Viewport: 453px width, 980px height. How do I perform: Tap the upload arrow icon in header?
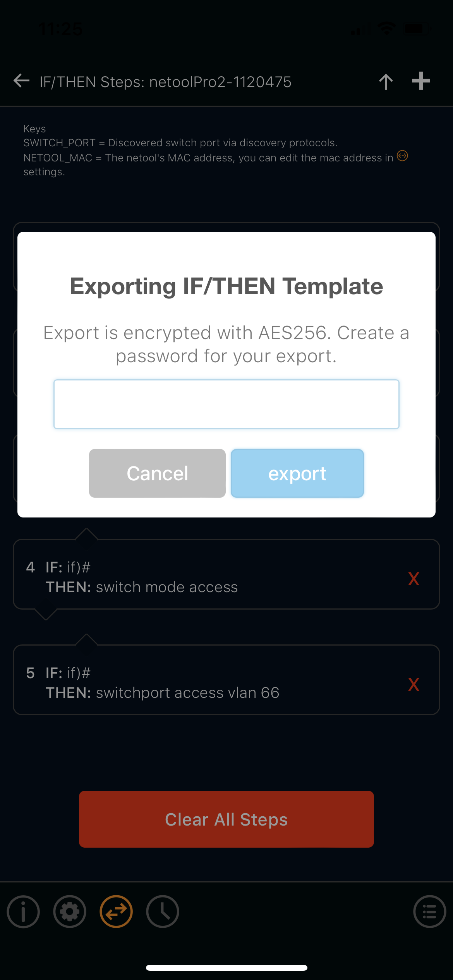click(386, 82)
